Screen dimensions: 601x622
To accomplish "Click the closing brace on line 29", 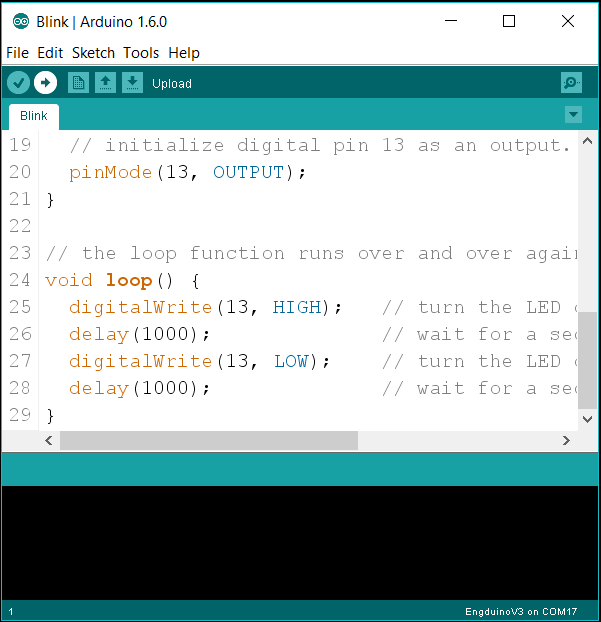I will pyautogui.click(x=50, y=415).
